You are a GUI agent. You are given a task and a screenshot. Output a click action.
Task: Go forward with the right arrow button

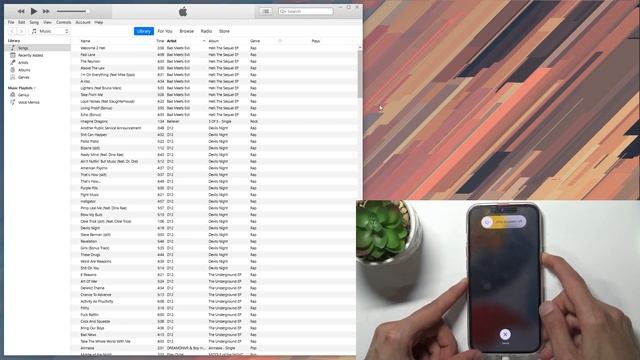[21, 31]
